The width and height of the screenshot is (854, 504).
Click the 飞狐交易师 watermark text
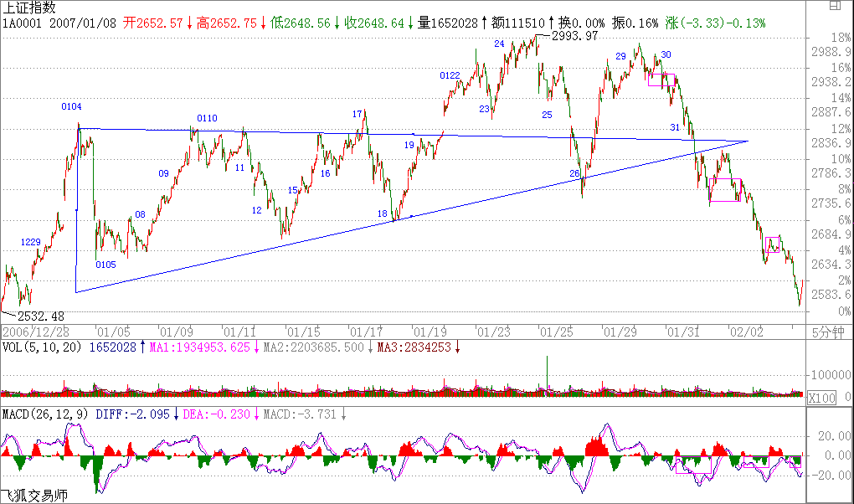pyautogui.click(x=34, y=496)
